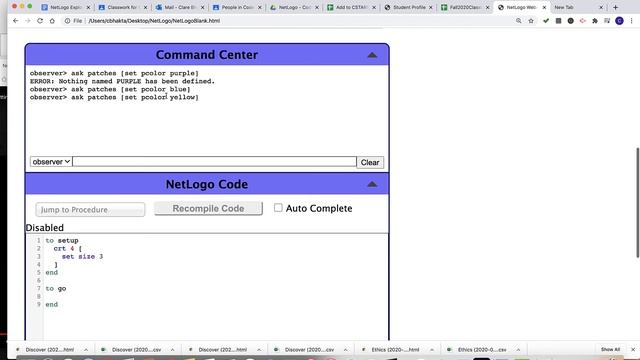Switch to the Add to CSTA tab

(x=350, y=7)
